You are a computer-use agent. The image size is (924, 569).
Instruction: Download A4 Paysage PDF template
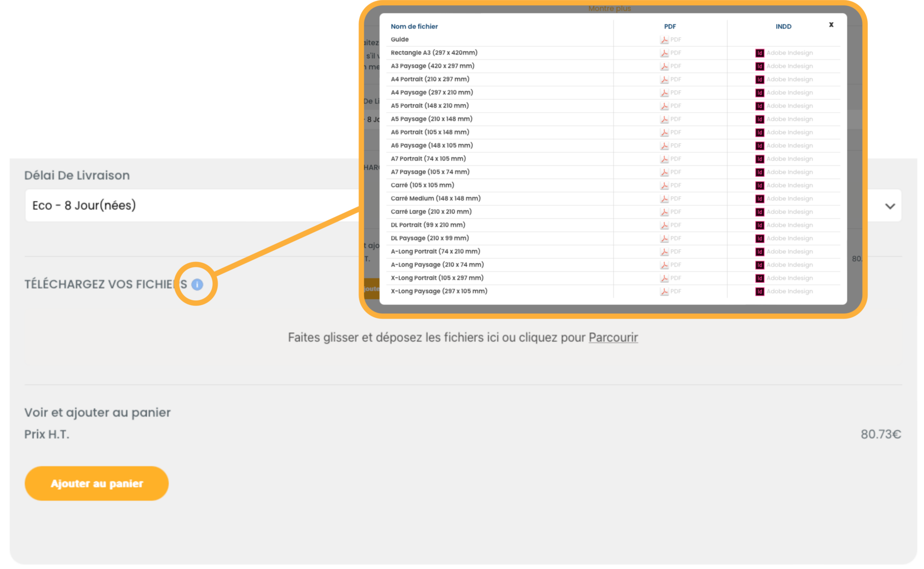670,92
